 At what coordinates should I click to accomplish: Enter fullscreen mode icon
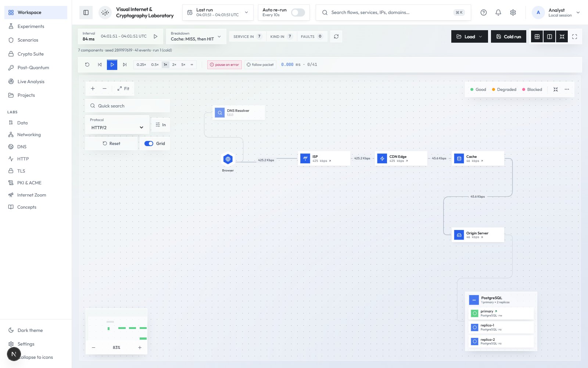575,36
